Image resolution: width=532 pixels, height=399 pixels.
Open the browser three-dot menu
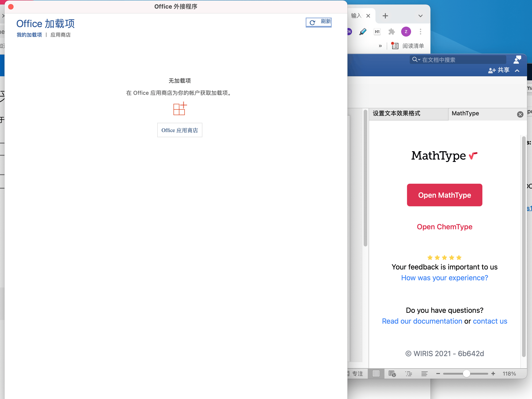click(x=420, y=32)
